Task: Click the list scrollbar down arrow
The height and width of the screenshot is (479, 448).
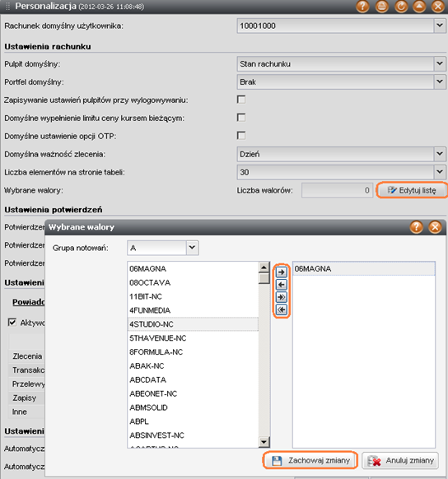Action: point(264,441)
